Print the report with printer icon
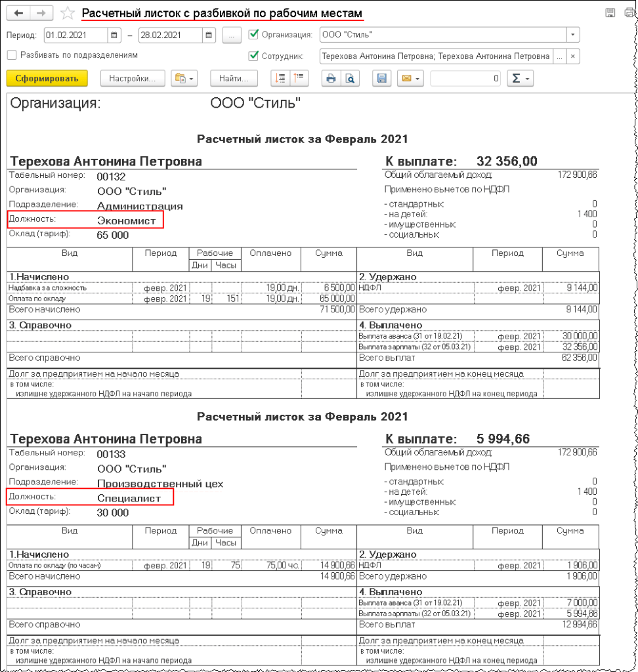 331,79
